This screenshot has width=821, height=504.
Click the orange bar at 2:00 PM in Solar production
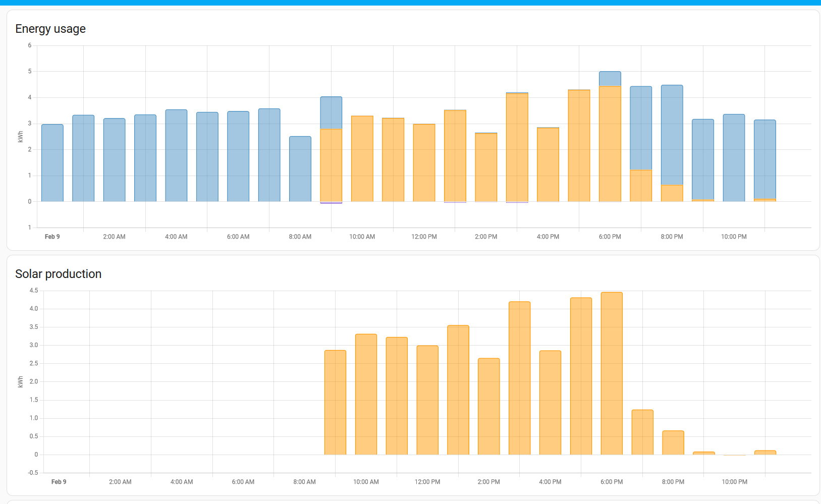[488, 404]
